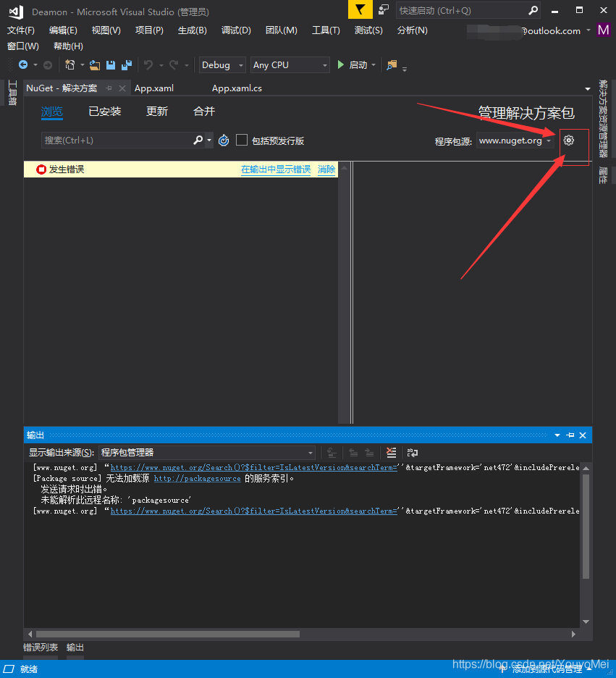
Task: Open the Any CPU platform dropdown
Action: pyautogui.click(x=290, y=65)
